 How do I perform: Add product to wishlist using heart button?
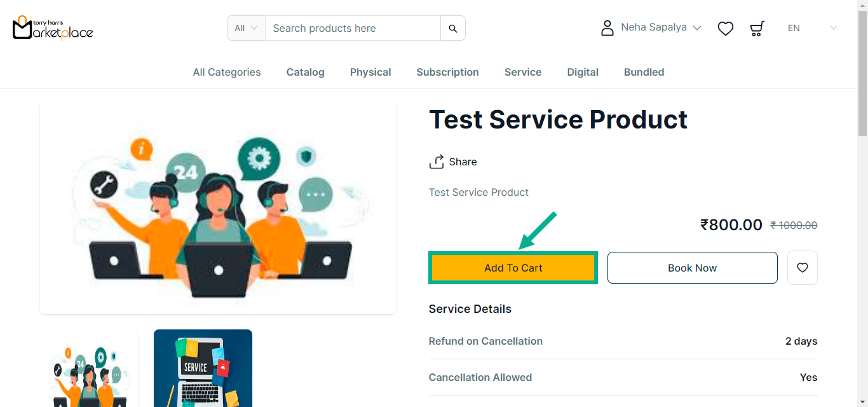802,268
